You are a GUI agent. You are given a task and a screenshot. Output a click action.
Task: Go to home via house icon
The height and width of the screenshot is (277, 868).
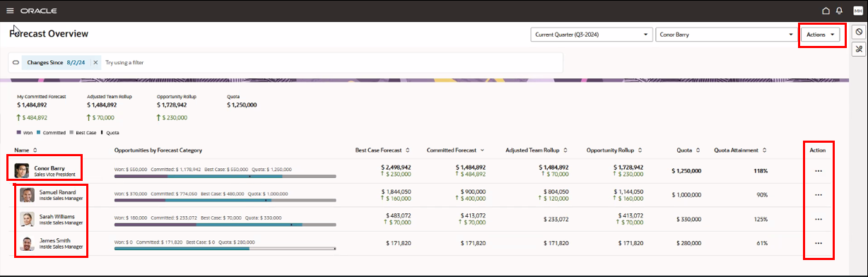[826, 11]
